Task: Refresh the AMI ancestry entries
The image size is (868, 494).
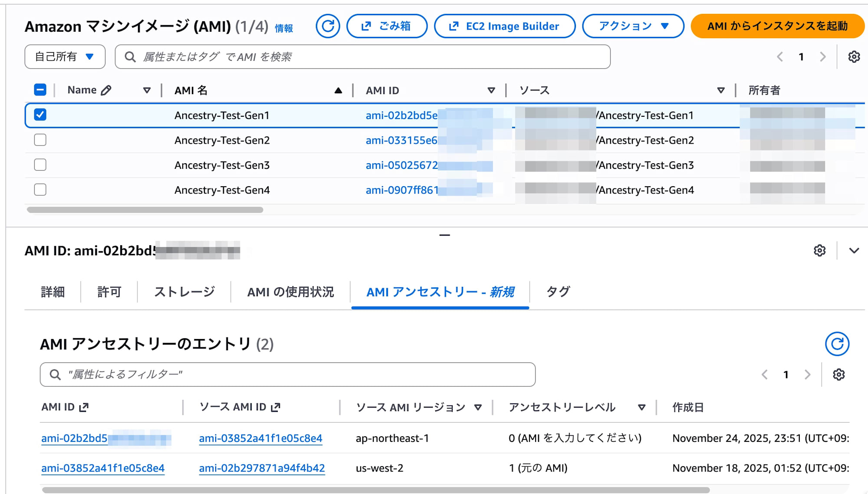Action: [836, 343]
